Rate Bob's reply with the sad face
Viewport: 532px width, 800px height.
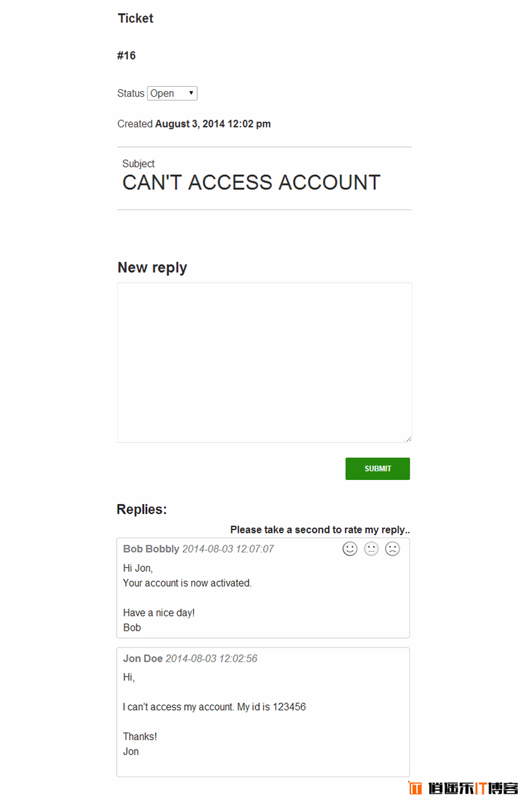[392, 549]
